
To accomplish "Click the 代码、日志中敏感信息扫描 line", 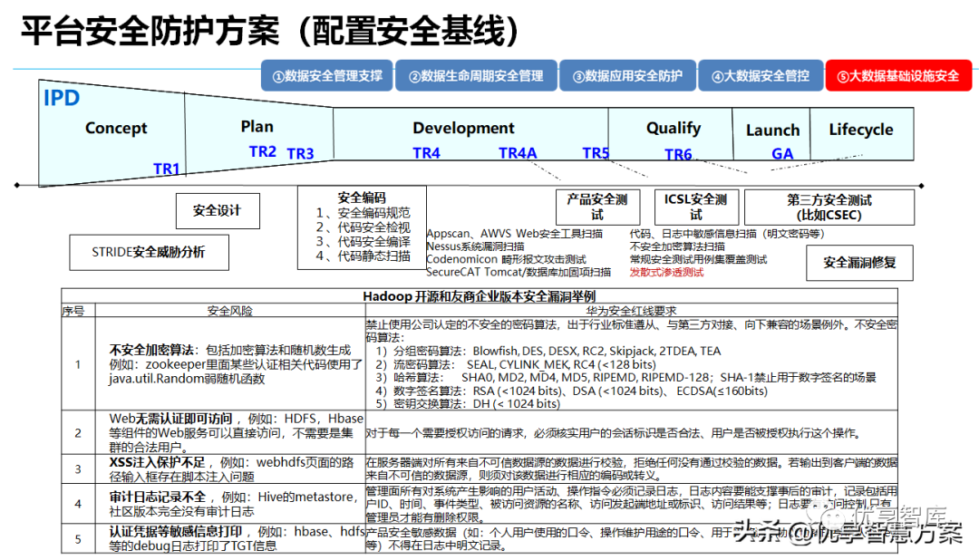I will click(727, 234).
